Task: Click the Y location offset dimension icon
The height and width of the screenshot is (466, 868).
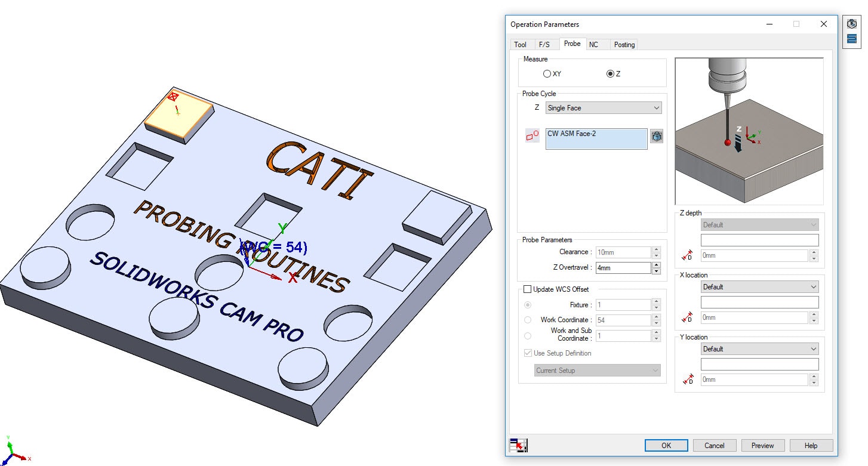Action: click(688, 379)
